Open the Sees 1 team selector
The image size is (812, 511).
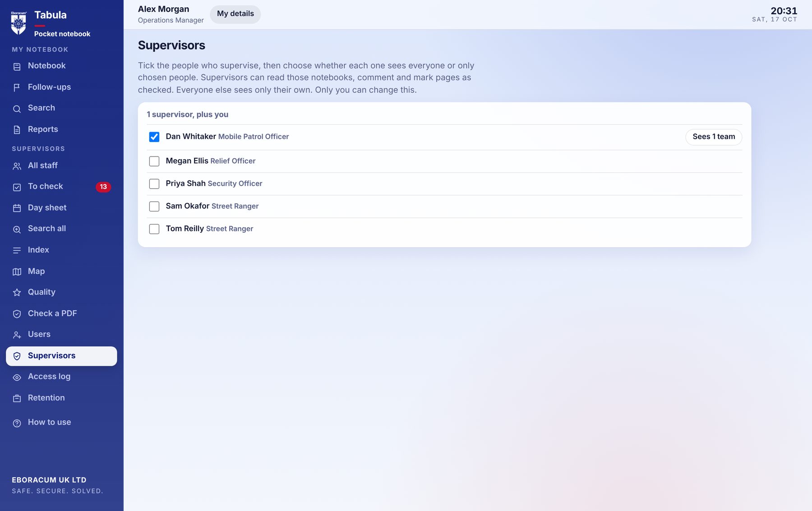714,137
